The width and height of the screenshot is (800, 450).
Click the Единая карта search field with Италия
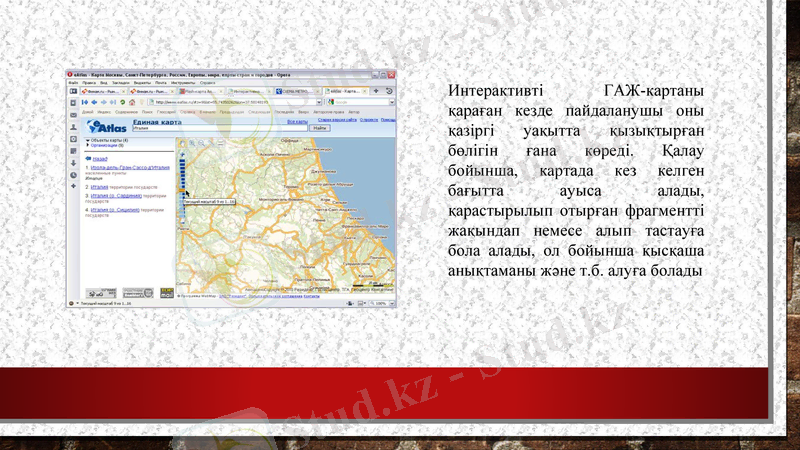(x=220, y=129)
